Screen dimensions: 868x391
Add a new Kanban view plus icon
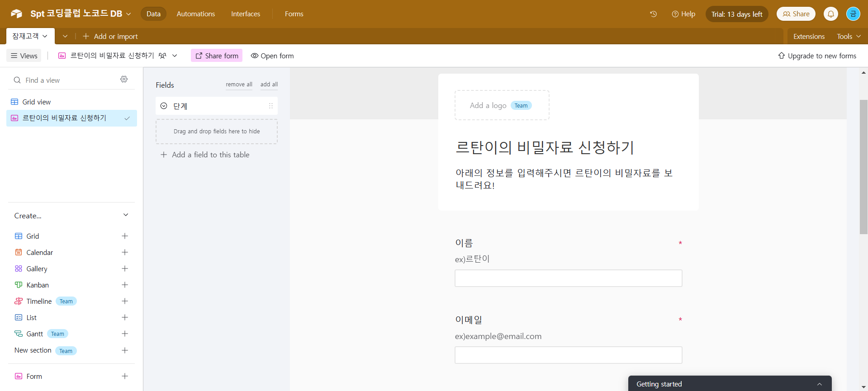(125, 285)
